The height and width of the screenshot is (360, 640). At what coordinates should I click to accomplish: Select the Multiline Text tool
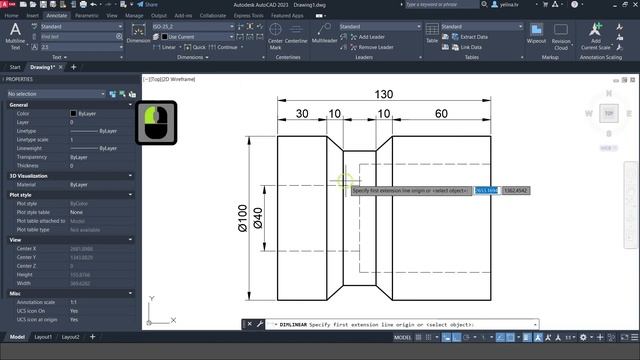pos(15,36)
